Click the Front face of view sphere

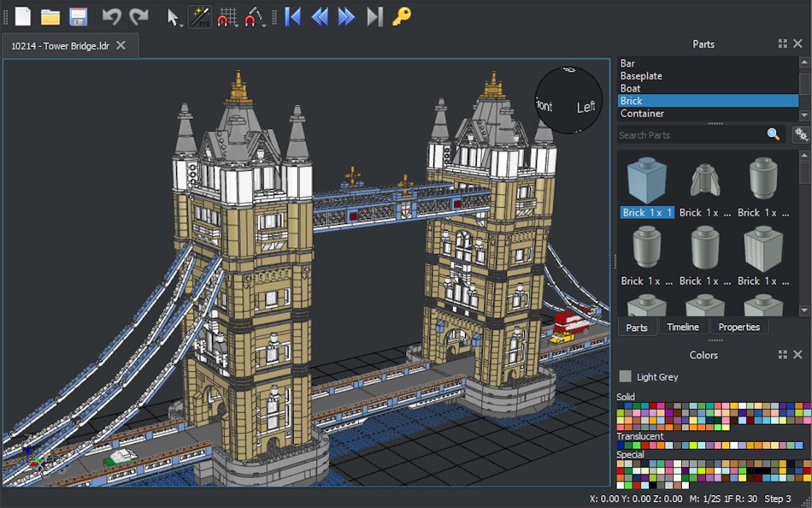pos(544,105)
